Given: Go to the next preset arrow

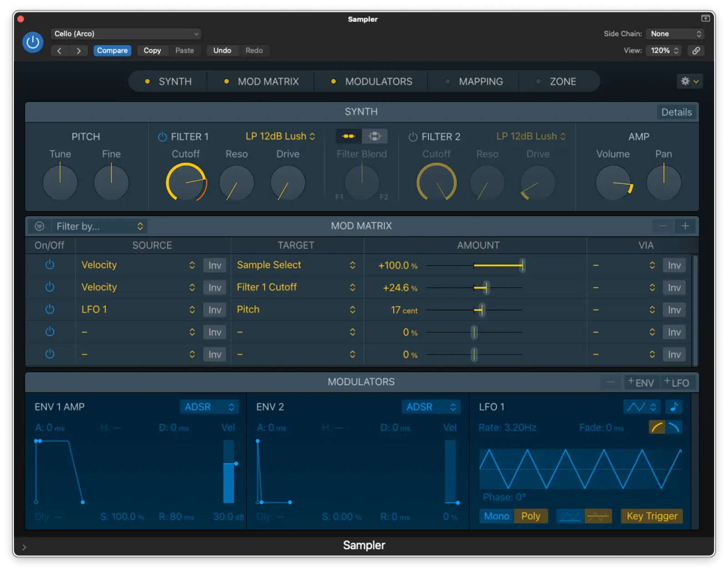Looking at the screenshot, I should 79,51.
